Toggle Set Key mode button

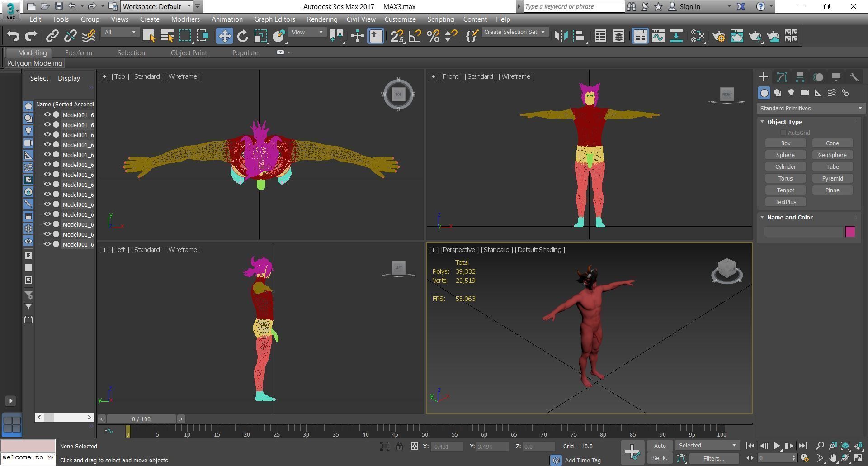coord(660,458)
